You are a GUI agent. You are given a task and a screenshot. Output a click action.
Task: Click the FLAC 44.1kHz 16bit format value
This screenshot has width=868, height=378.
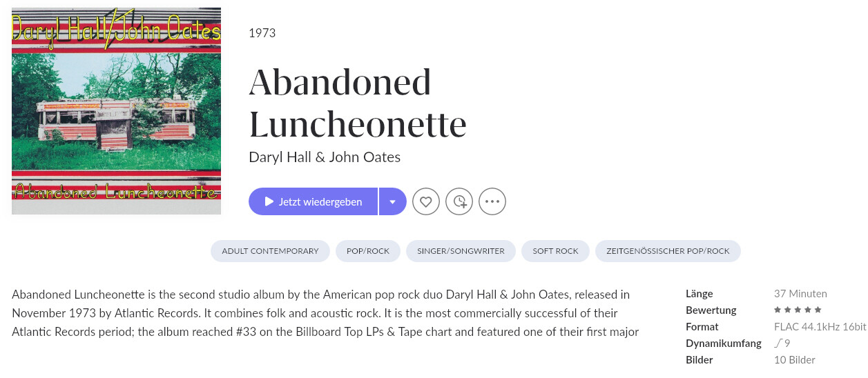click(820, 326)
